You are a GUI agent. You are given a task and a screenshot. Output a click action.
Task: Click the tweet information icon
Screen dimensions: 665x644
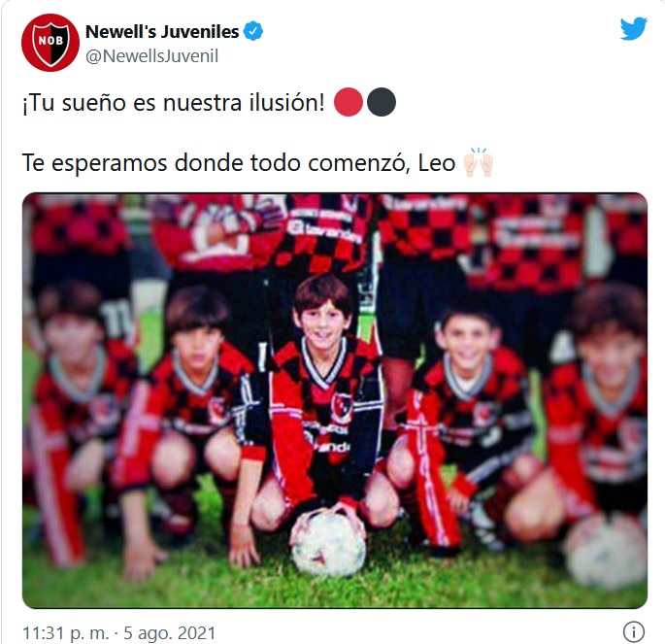pos(634,632)
